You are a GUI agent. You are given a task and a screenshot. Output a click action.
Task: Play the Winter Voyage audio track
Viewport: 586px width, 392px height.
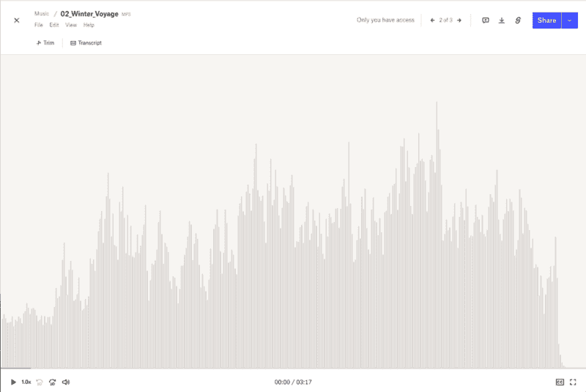(x=13, y=382)
